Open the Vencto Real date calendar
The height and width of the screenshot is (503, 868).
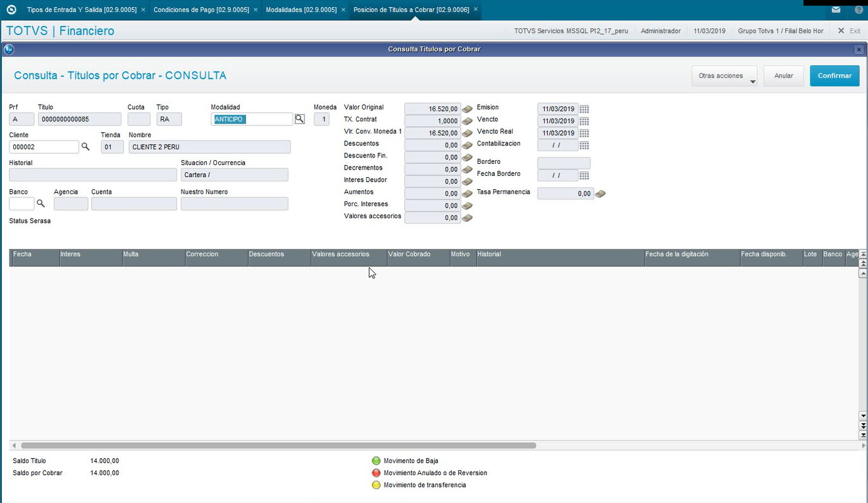(584, 134)
